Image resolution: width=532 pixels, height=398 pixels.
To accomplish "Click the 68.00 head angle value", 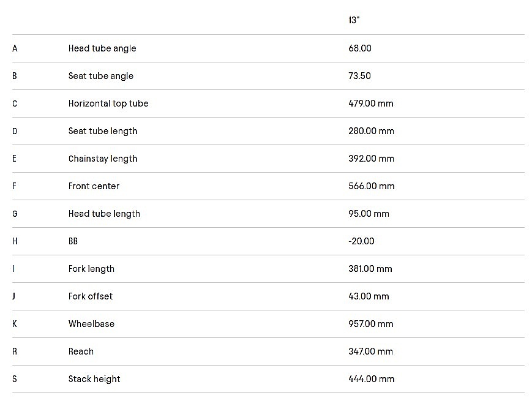I will click(x=360, y=48).
